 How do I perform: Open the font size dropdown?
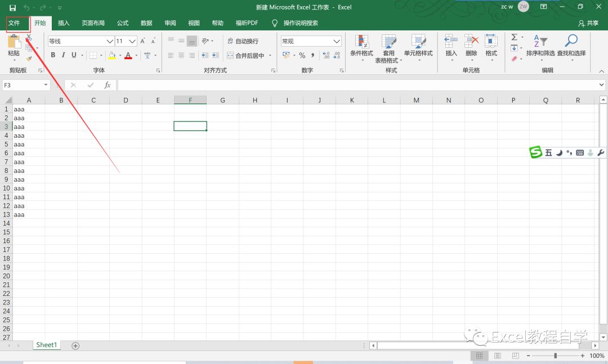[132, 41]
